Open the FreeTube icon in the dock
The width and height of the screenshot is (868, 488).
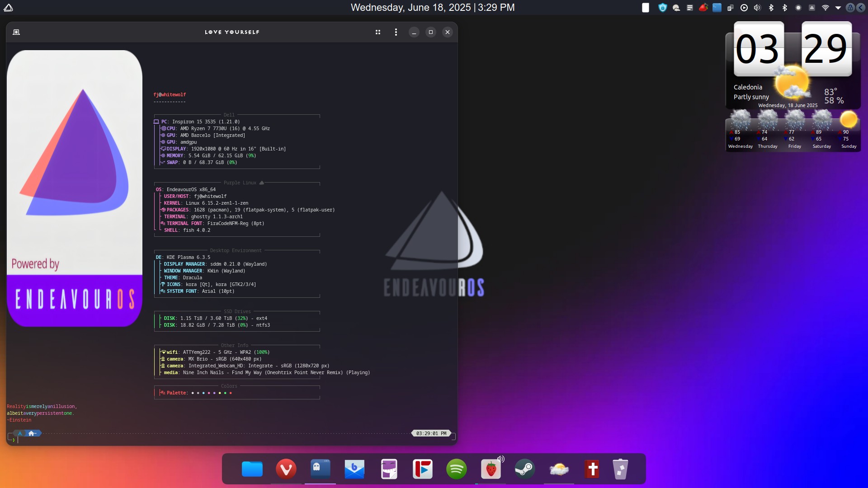[x=423, y=469]
